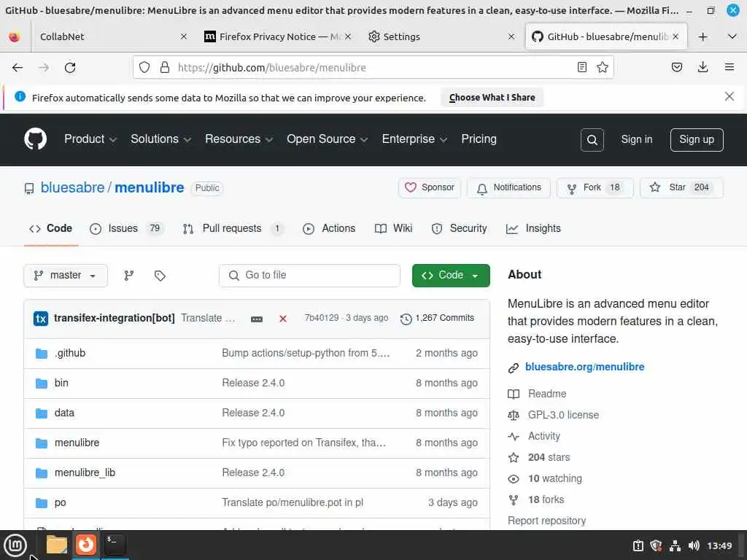The width and height of the screenshot is (747, 560).
Task: Click the Fork button
Action: (595, 187)
